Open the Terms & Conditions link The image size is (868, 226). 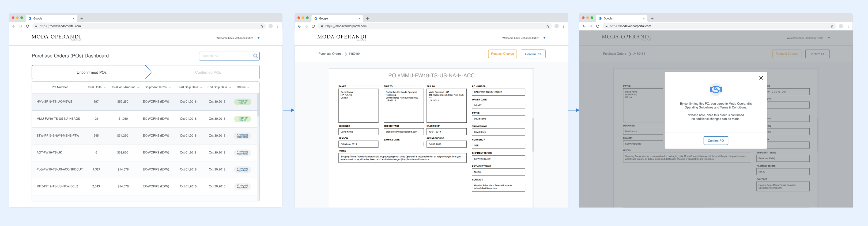(x=733, y=108)
